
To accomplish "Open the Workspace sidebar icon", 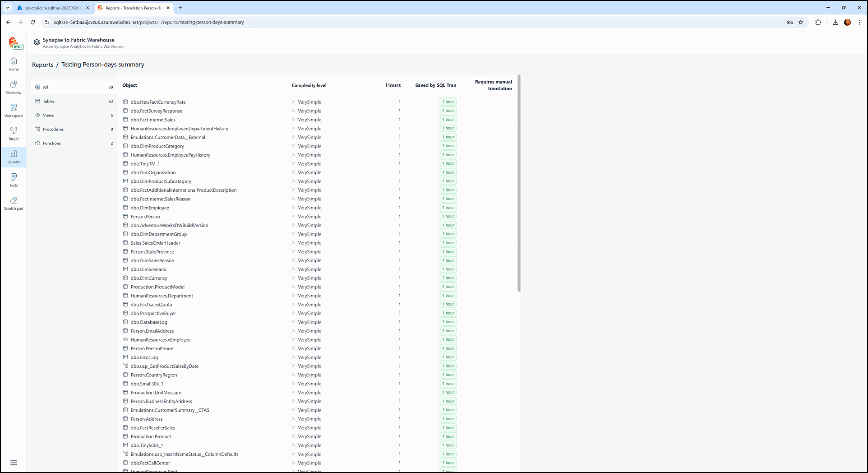I will point(14,111).
